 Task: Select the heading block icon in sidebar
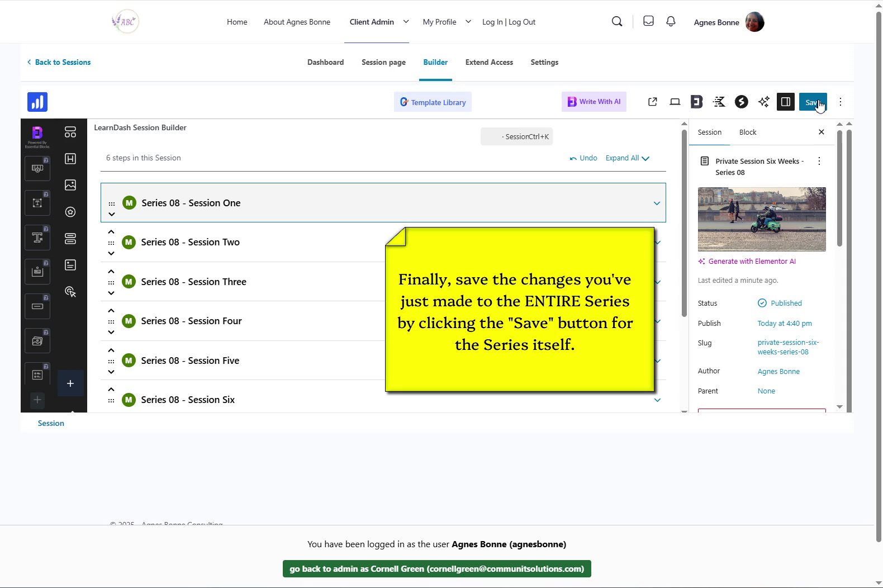tap(70, 159)
